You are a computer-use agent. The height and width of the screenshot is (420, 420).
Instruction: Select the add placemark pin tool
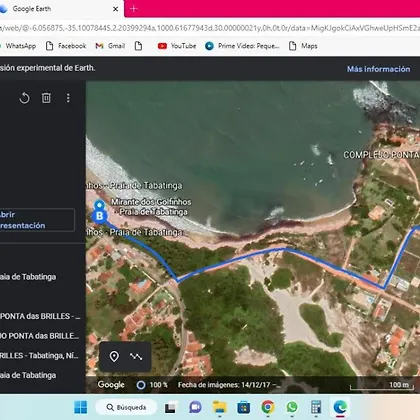pos(114,356)
